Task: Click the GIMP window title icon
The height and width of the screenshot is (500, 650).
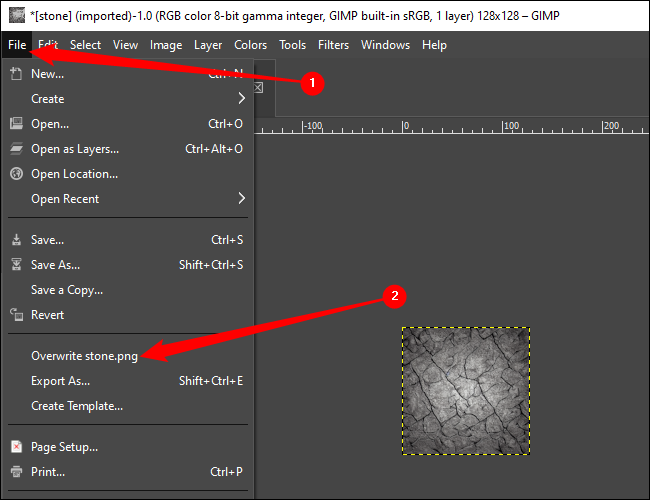Action: point(17,15)
